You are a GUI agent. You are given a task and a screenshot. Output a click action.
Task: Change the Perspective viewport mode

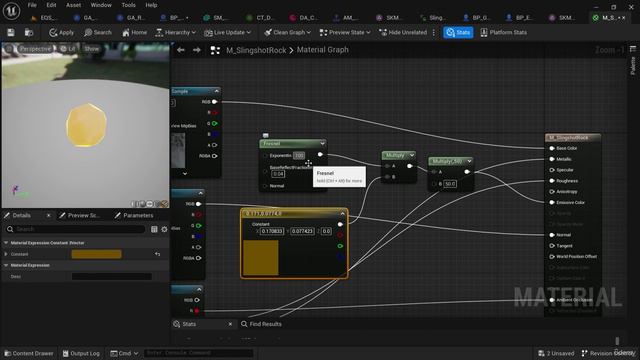coord(35,49)
